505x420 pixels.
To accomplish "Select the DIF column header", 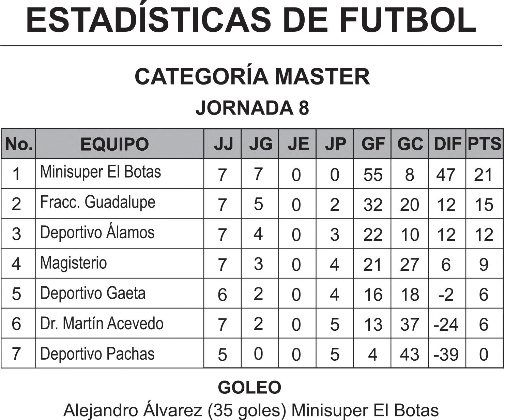I will pos(447,144).
